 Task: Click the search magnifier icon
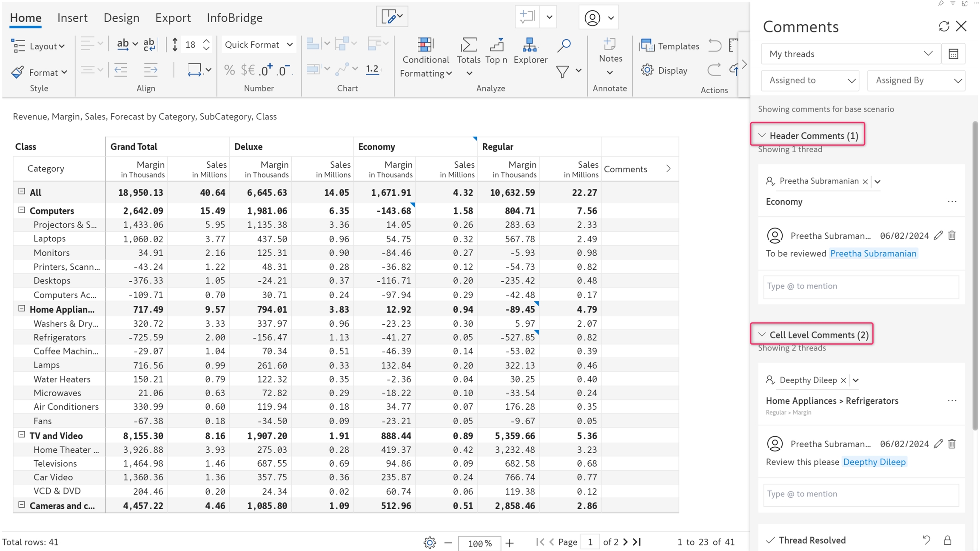point(564,45)
